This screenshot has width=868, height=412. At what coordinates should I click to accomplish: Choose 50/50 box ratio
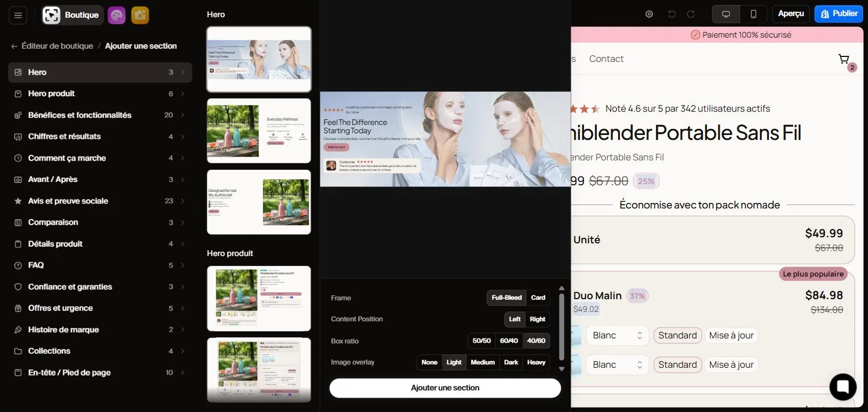482,341
